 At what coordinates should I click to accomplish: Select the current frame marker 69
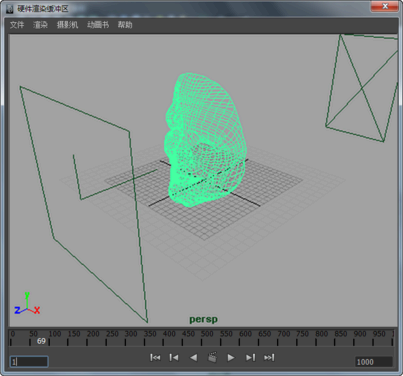(x=41, y=341)
